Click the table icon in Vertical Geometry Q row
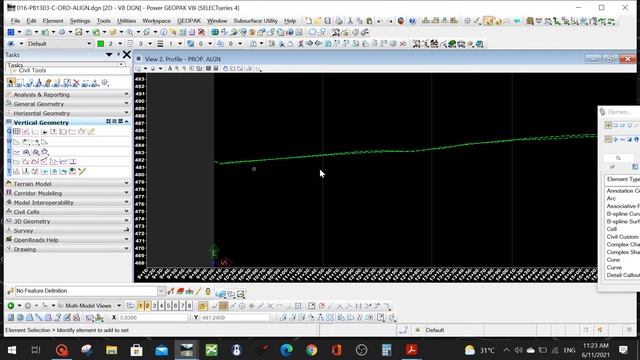Image resolution: width=640 pixels, height=360 pixels. (17, 131)
